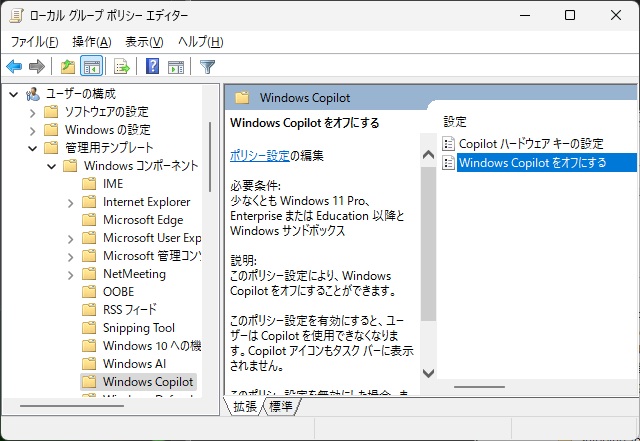Collapse the Windows コンポーネント node
The width and height of the screenshot is (640, 441).
52,166
